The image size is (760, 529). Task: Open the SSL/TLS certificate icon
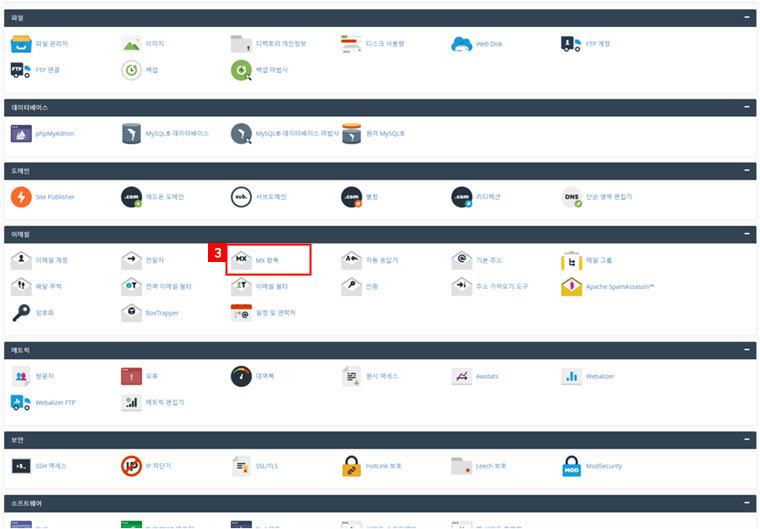coord(241,466)
